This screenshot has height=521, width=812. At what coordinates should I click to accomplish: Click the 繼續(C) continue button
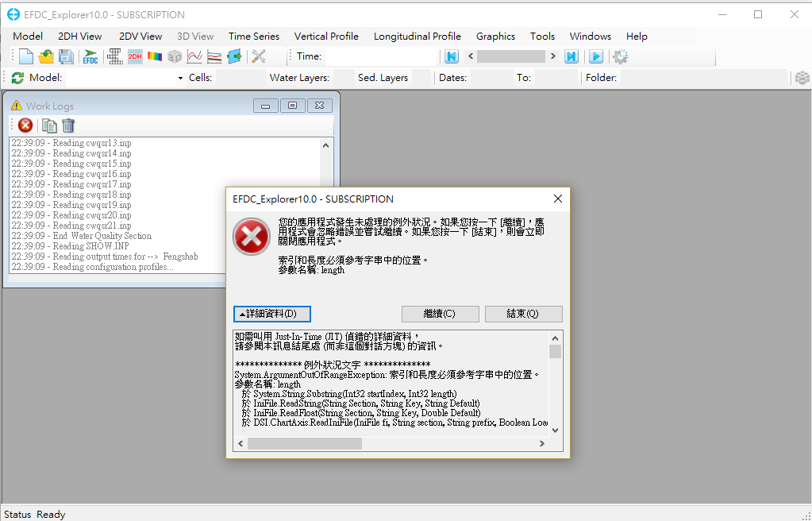pyautogui.click(x=440, y=315)
